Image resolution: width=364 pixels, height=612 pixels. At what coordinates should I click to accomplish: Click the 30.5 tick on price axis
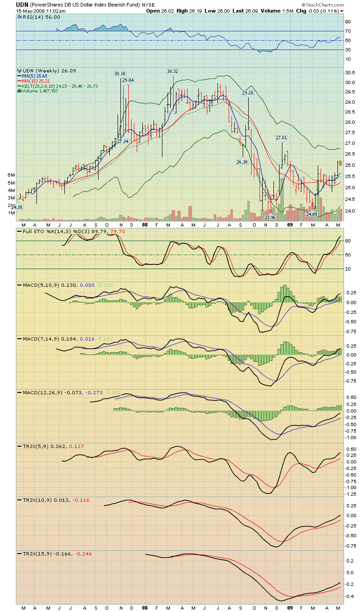pos(350,73)
